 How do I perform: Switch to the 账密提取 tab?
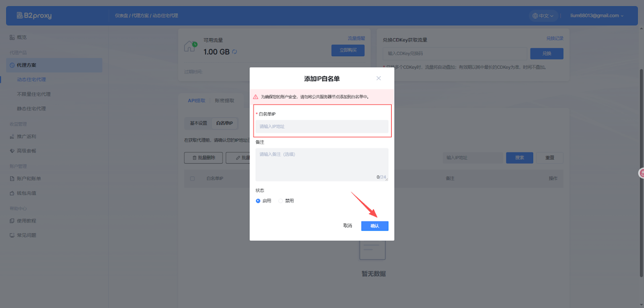pyautogui.click(x=224, y=101)
